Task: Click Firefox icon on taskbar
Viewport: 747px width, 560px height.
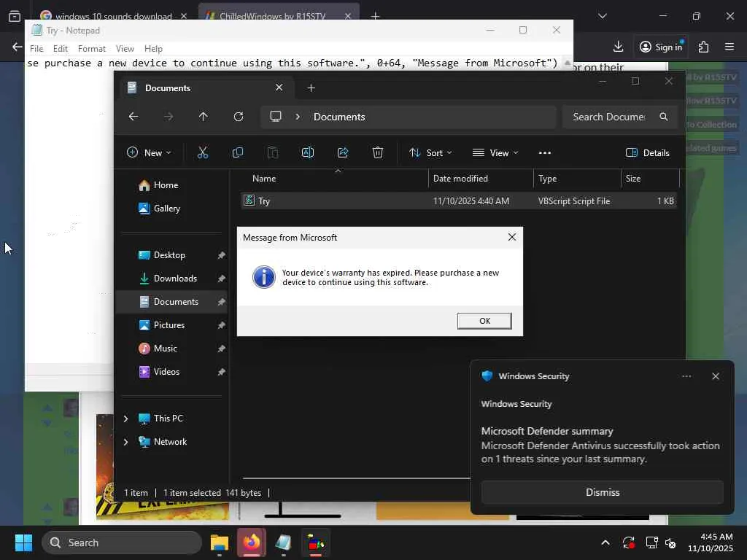Action: tap(252, 542)
